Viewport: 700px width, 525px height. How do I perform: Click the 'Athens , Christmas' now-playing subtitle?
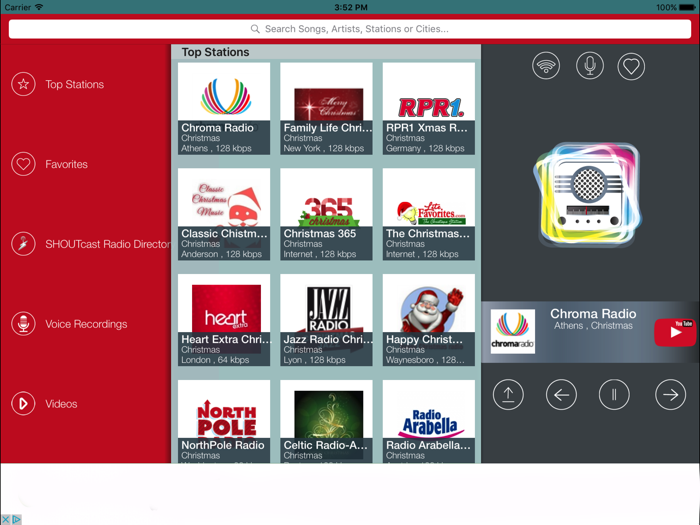(x=593, y=326)
